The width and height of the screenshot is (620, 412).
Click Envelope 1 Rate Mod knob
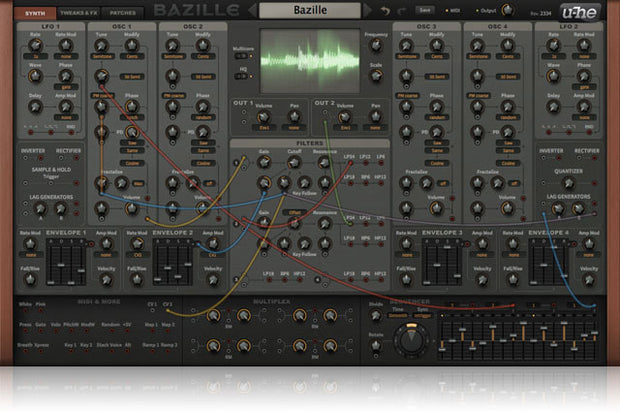(30, 244)
